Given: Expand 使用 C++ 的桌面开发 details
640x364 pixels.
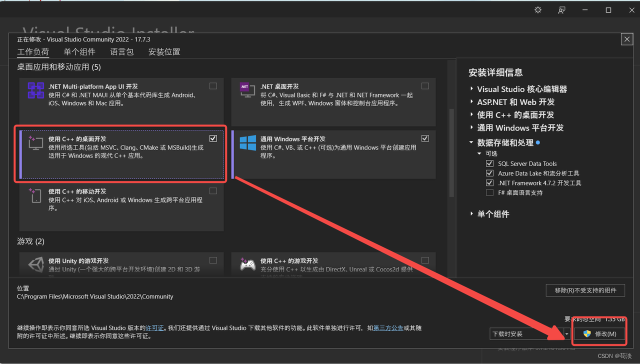Looking at the screenshot, I should point(471,115).
